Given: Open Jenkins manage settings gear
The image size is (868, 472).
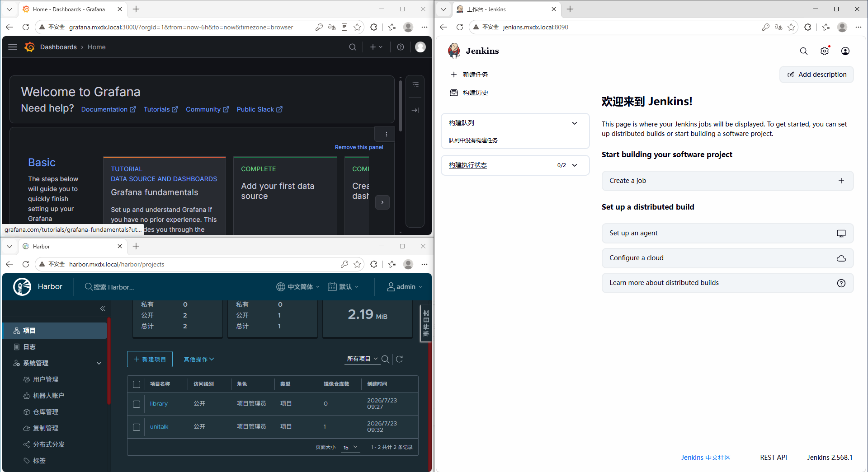Looking at the screenshot, I should (825, 51).
